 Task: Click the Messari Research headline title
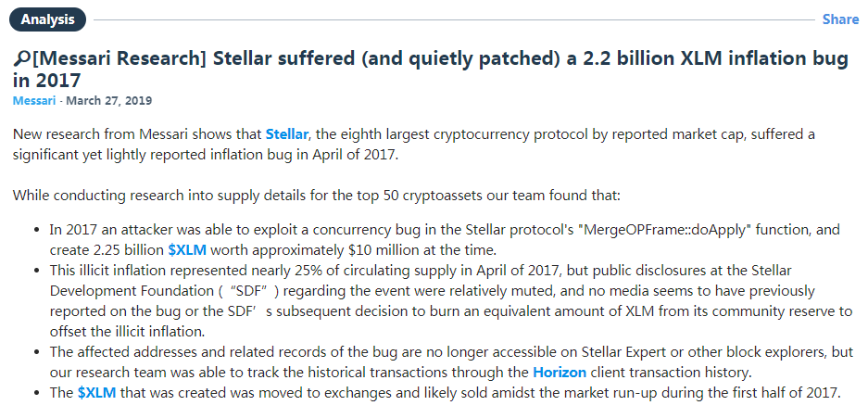(x=431, y=70)
